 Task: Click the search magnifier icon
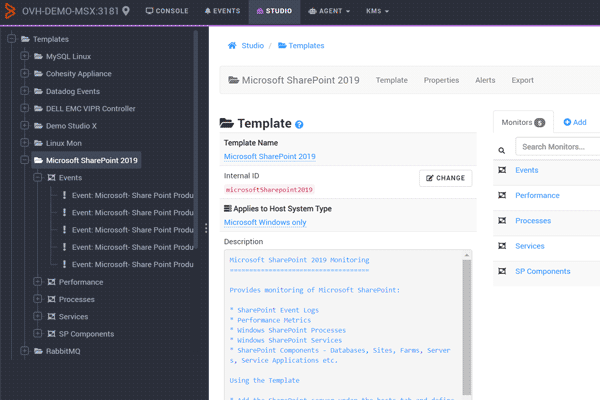[x=502, y=150]
